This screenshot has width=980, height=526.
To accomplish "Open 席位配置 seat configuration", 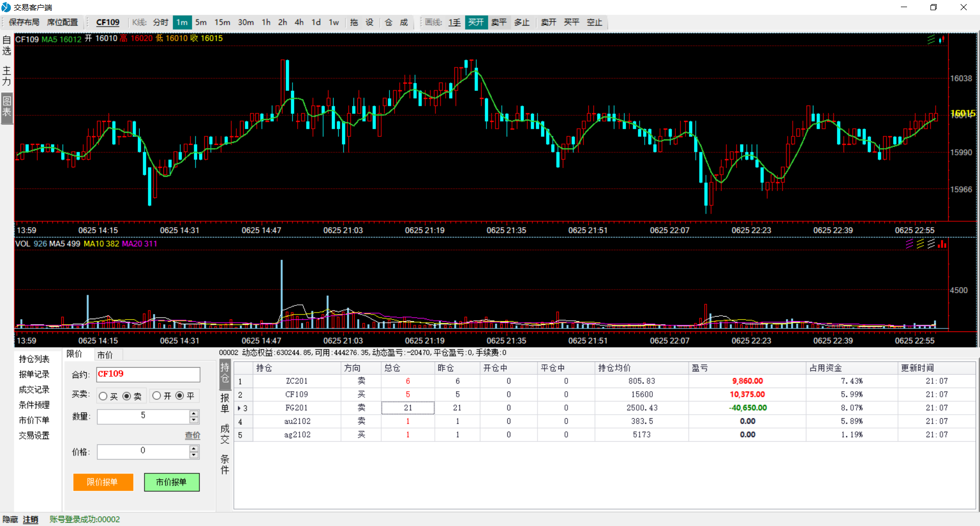I will pyautogui.click(x=62, y=22).
